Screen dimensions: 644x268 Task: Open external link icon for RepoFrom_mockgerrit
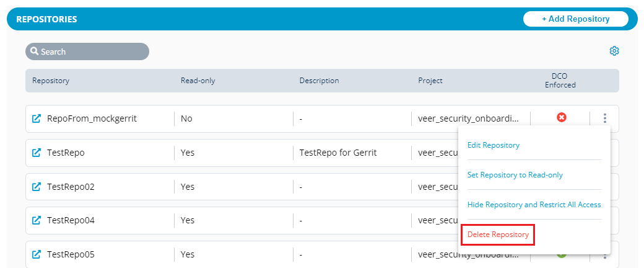pyautogui.click(x=37, y=118)
